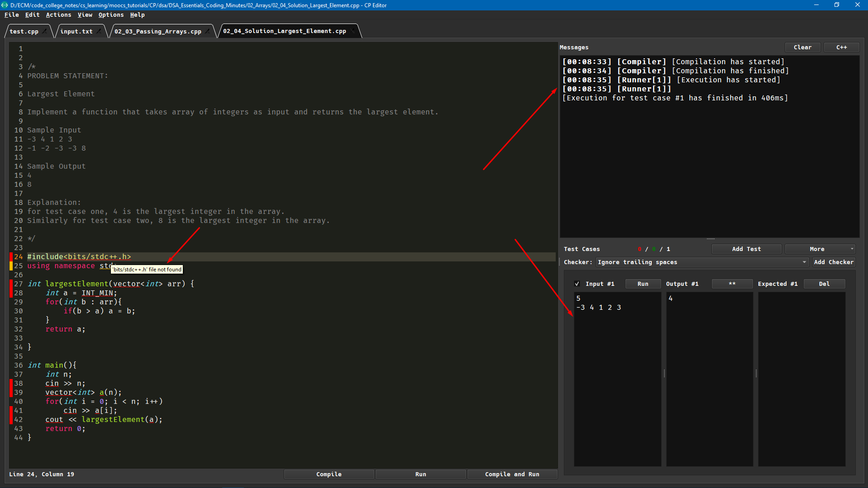868x488 pixels.
Task: Clear the Messages log
Action: click(802, 47)
